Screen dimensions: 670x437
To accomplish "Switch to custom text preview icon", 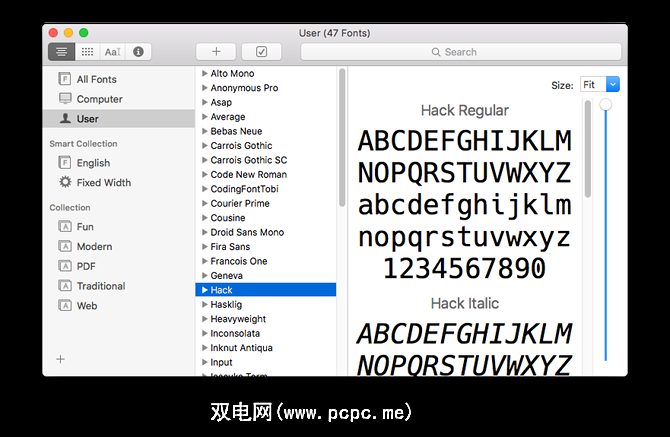I will click(x=113, y=52).
